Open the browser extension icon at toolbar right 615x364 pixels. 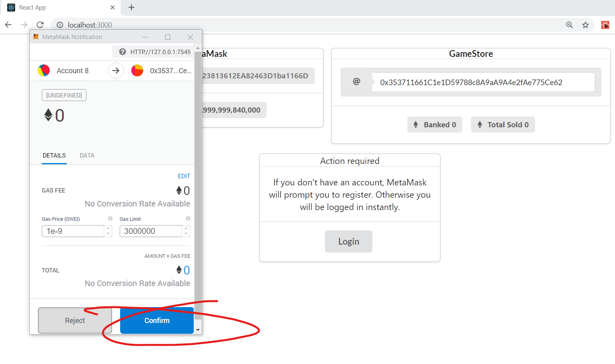(605, 25)
